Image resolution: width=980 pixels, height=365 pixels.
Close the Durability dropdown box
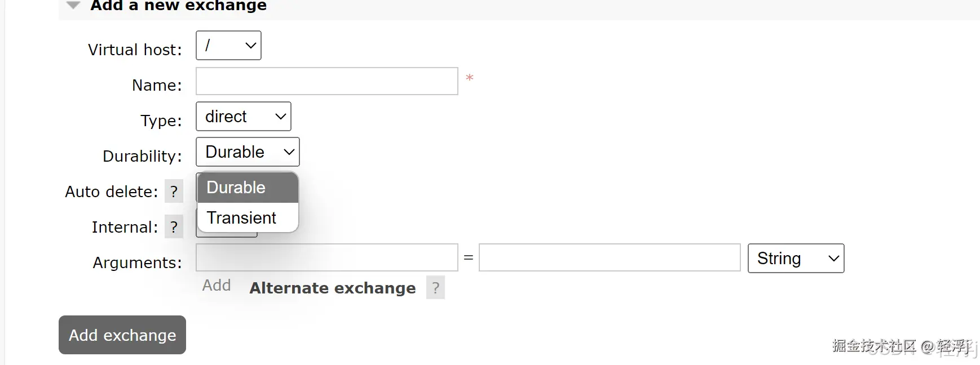(248, 152)
